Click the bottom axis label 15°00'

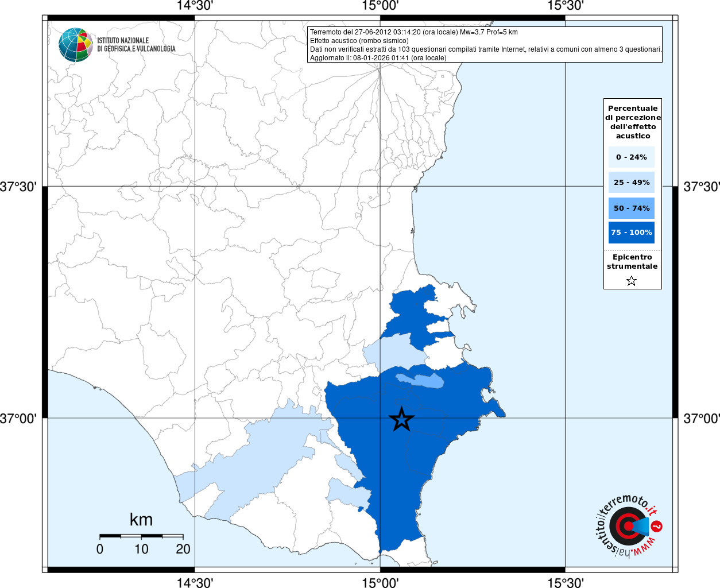pyautogui.click(x=380, y=583)
